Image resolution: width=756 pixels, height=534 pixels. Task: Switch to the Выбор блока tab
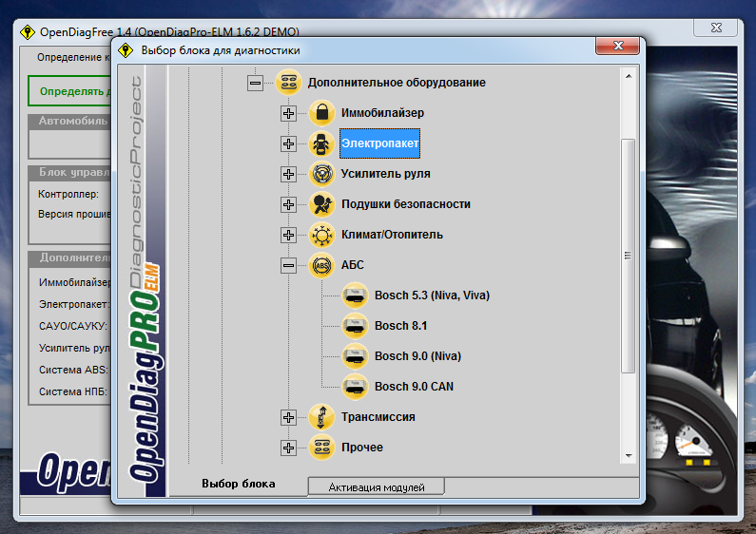point(238,484)
